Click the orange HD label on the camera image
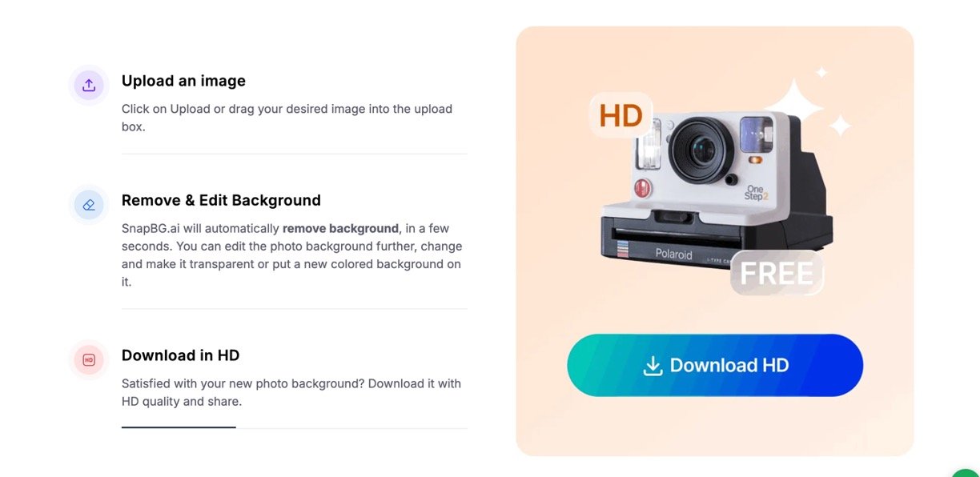The height and width of the screenshot is (477, 980). point(621,116)
